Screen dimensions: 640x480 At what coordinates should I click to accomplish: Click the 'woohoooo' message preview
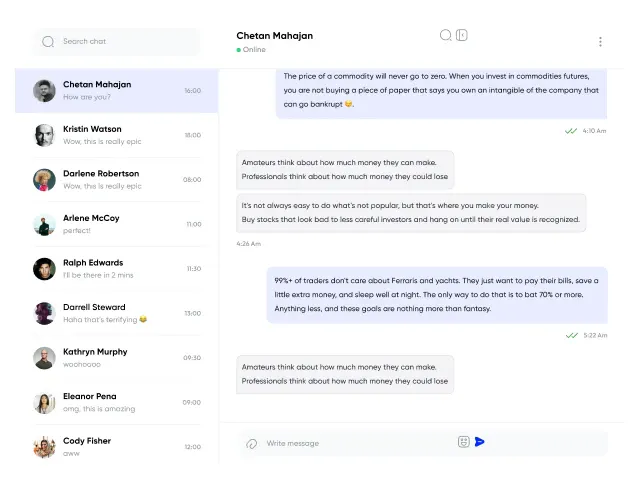click(82, 364)
